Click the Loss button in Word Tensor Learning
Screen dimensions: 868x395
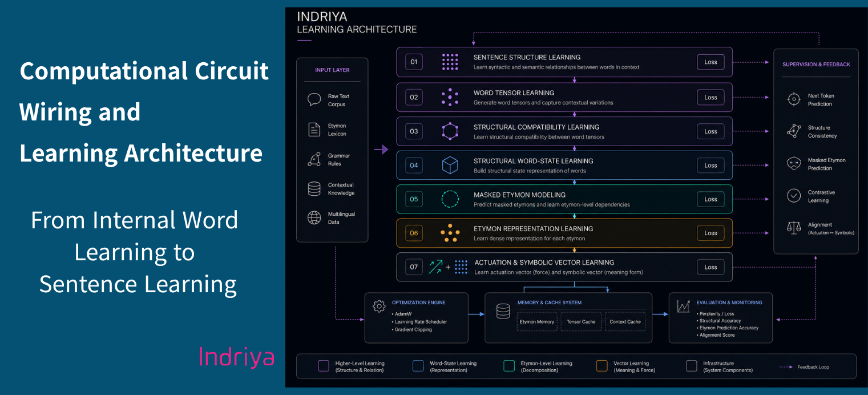click(710, 97)
